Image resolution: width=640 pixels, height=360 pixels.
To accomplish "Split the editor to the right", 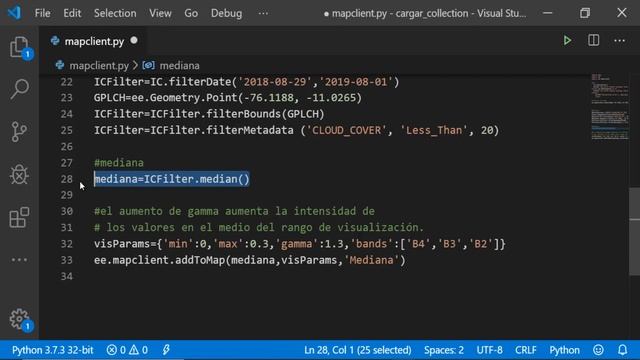I will (x=593, y=40).
